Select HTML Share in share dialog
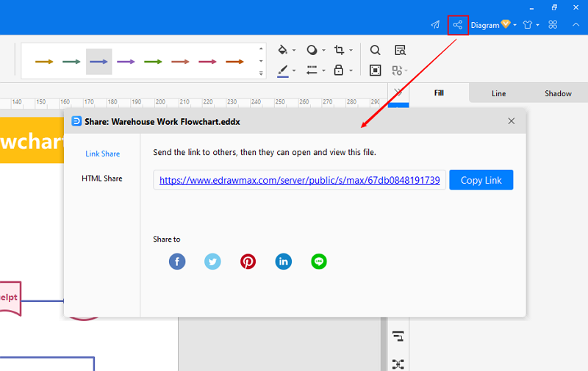Screen dimensions: 588x371 tap(102, 179)
